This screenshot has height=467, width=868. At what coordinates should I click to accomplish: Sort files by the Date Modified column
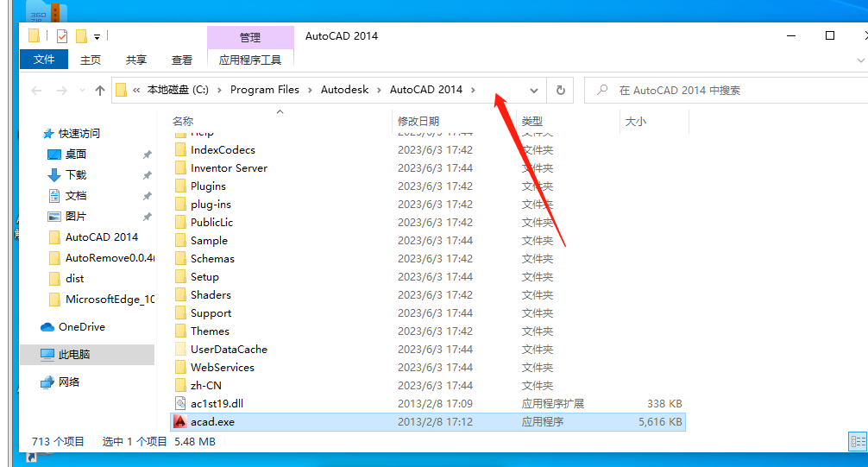click(418, 122)
